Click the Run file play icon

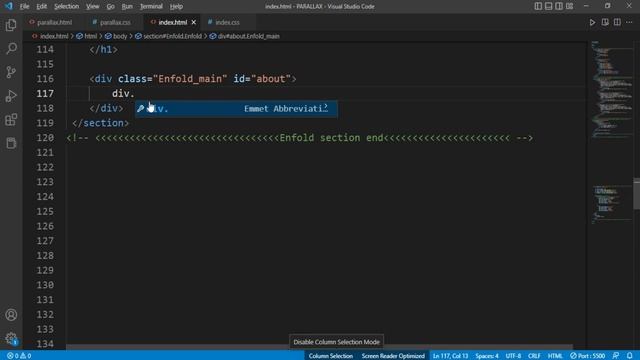[592, 22]
